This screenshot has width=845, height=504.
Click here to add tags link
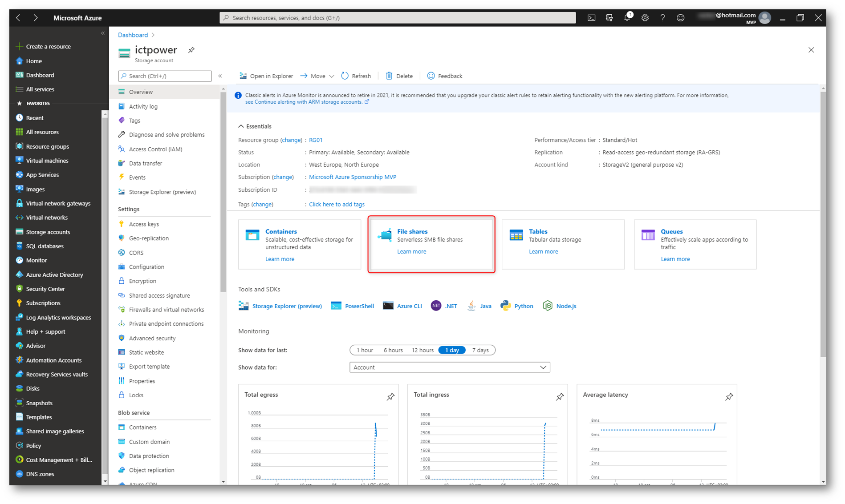[x=337, y=204]
